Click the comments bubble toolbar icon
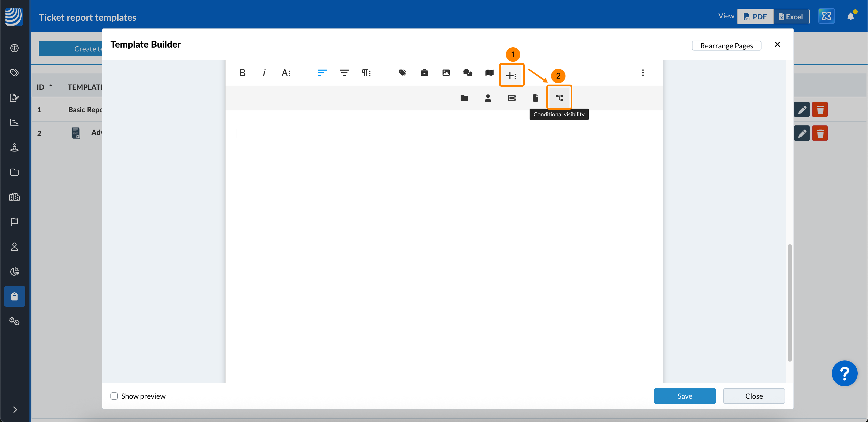 click(x=467, y=73)
